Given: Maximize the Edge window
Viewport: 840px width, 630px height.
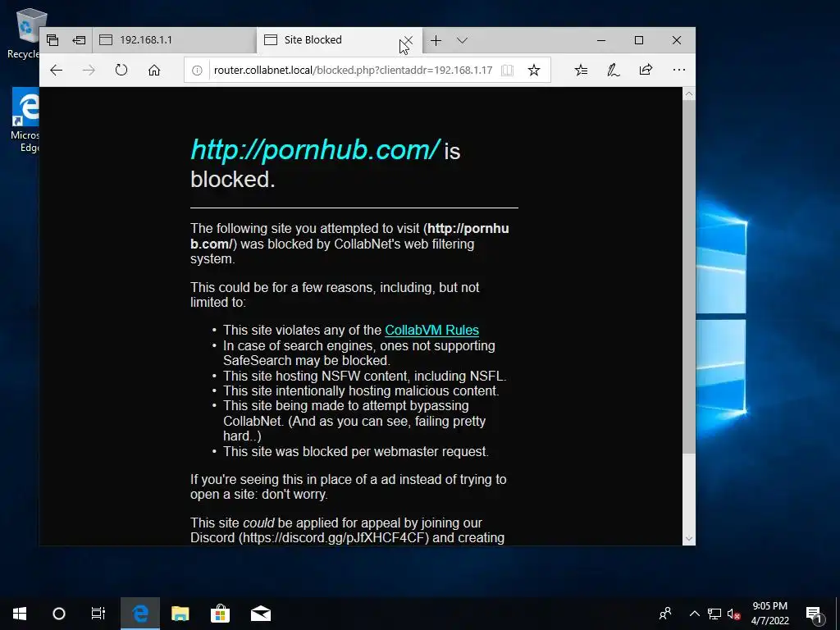Looking at the screenshot, I should coord(638,40).
